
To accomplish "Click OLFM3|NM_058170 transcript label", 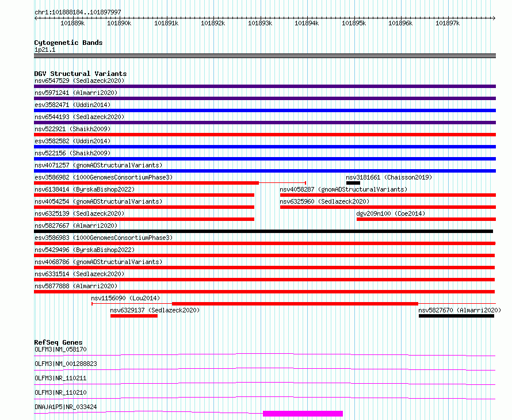I will (61, 349).
